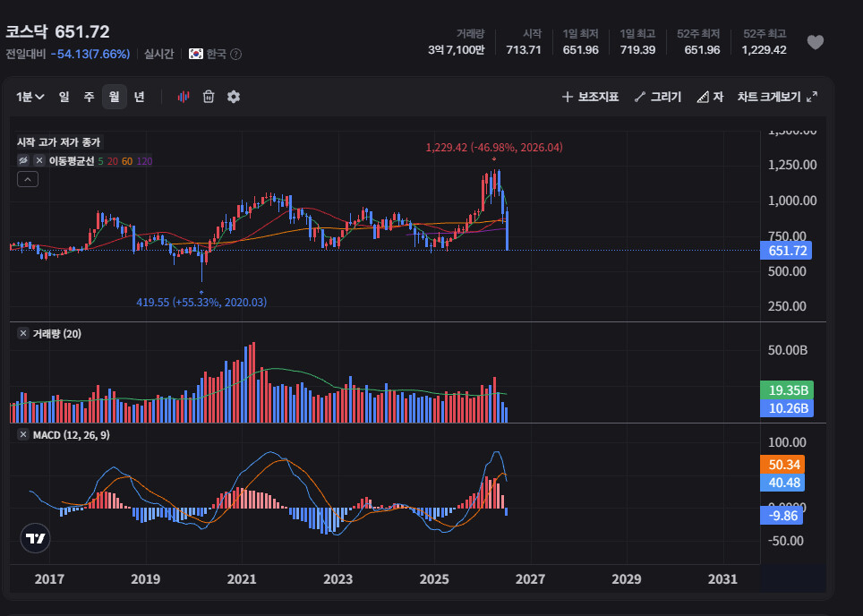Toggle visibility of 이동평균선 indicator
863x616 pixels.
(x=23, y=161)
